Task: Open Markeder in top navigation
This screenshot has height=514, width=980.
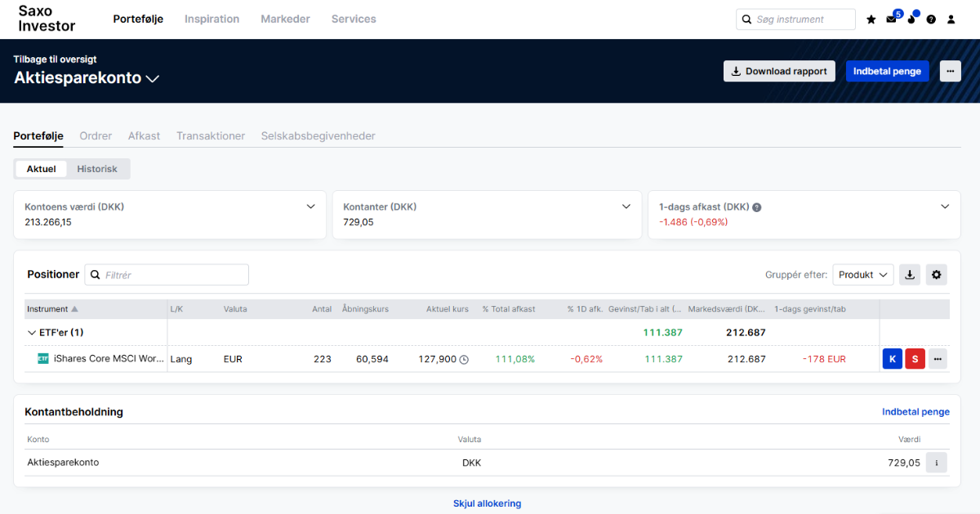Action: click(x=285, y=19)
